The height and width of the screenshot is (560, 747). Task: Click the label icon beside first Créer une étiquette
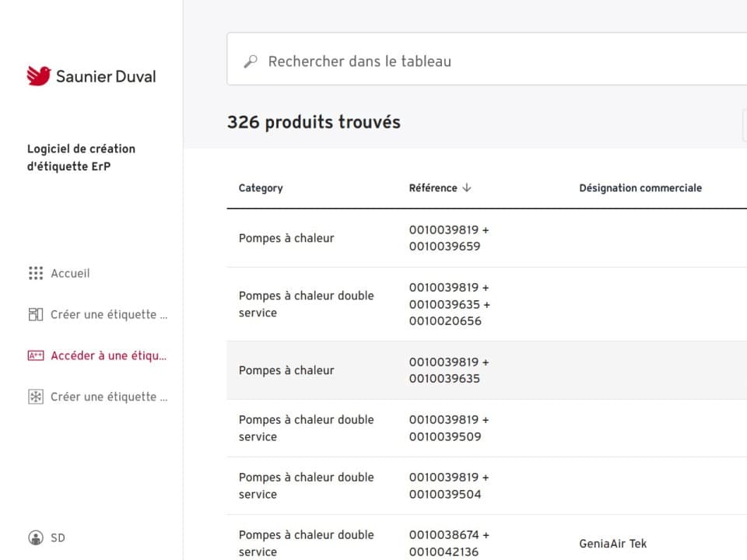point(36,314)
